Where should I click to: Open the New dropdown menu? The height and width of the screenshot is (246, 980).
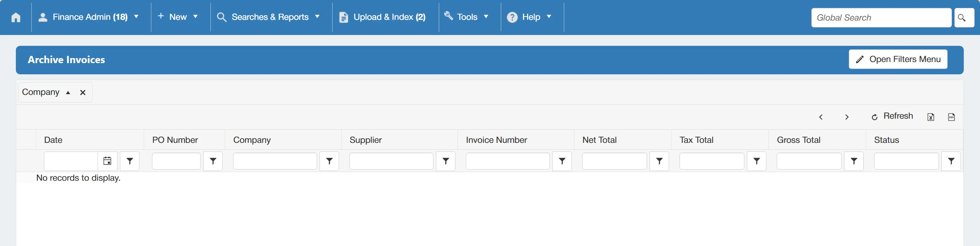click(x=178, y=17)
